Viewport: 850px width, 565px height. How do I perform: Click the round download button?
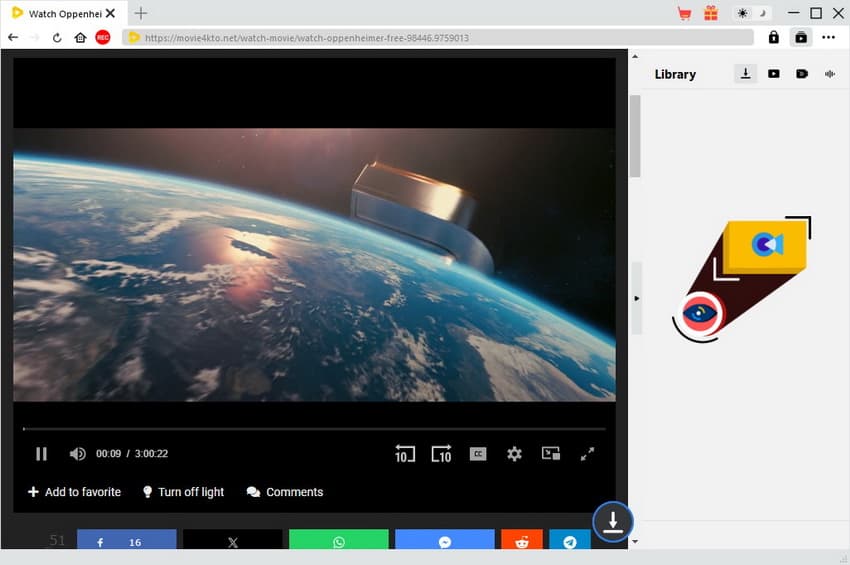(613, 522)
